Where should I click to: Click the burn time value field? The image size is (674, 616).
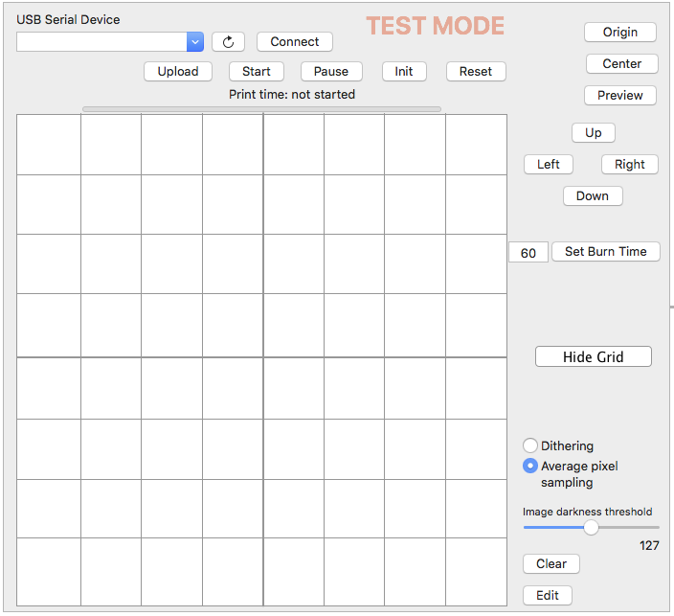click(x=528, y=253)
